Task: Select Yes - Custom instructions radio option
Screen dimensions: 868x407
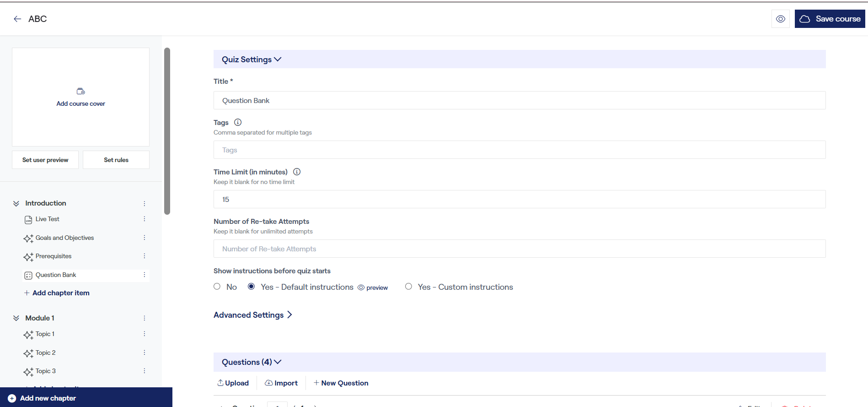Action: tap(408, 287)
